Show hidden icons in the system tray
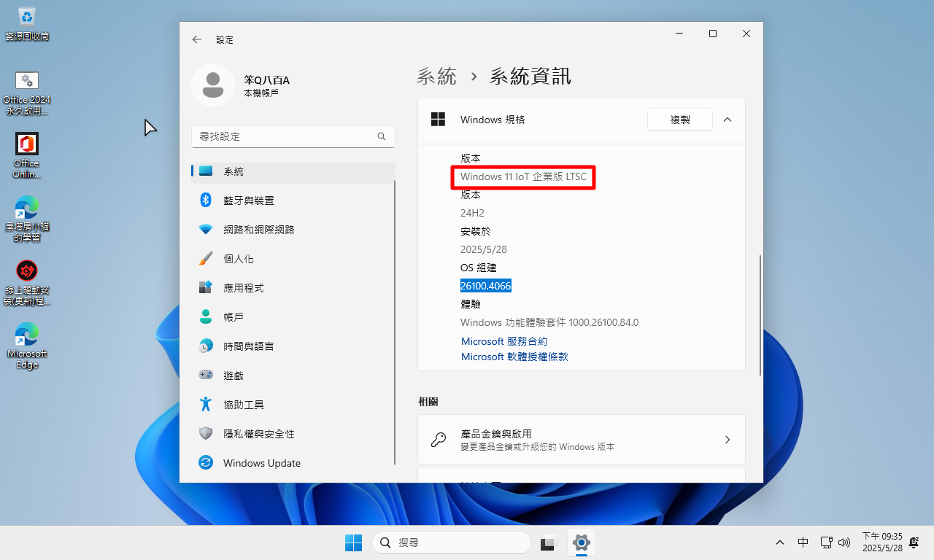 780,542
